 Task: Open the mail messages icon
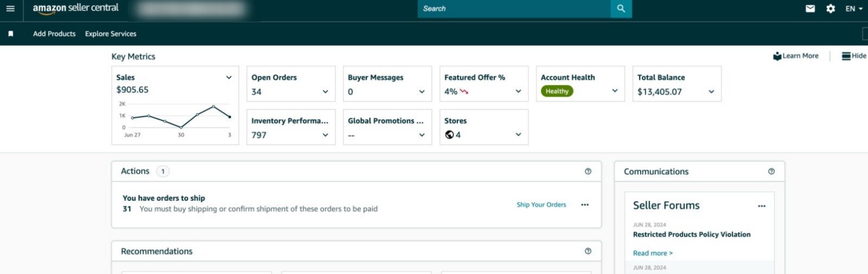point(810,9)
